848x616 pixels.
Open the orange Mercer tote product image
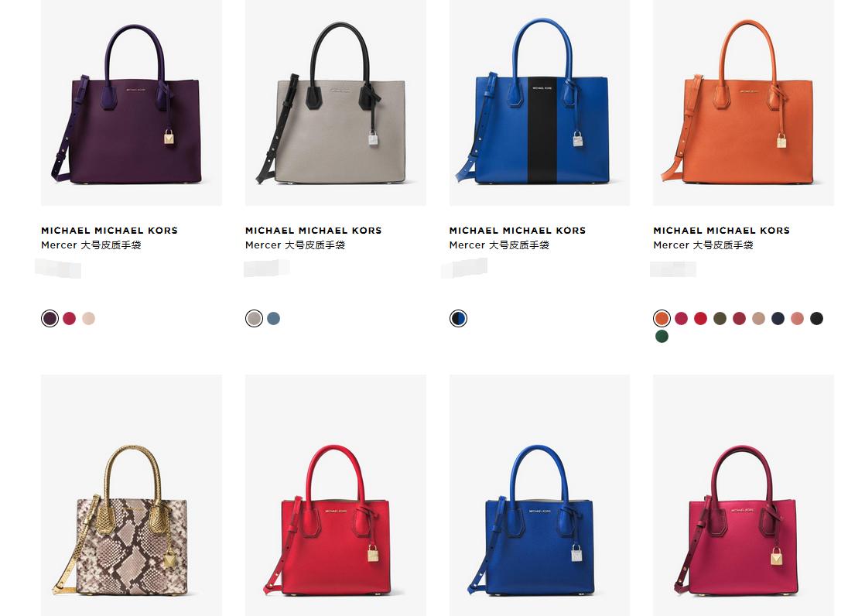743,103
